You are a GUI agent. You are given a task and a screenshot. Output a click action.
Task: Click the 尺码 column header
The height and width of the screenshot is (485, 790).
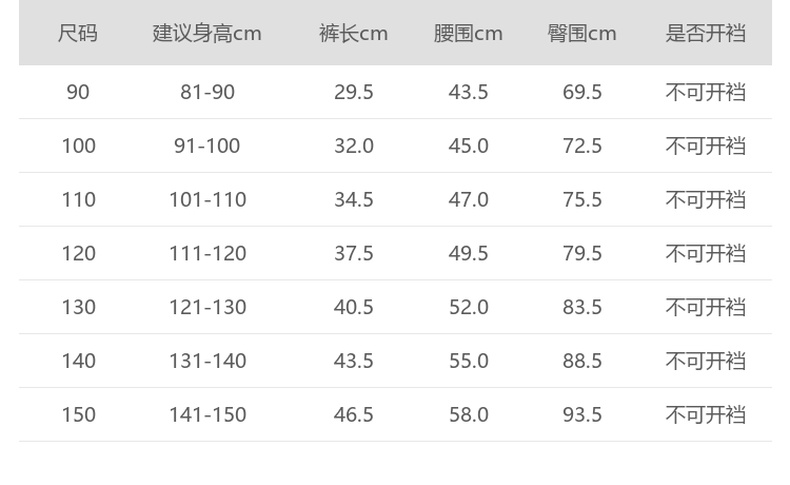(78, 33)
